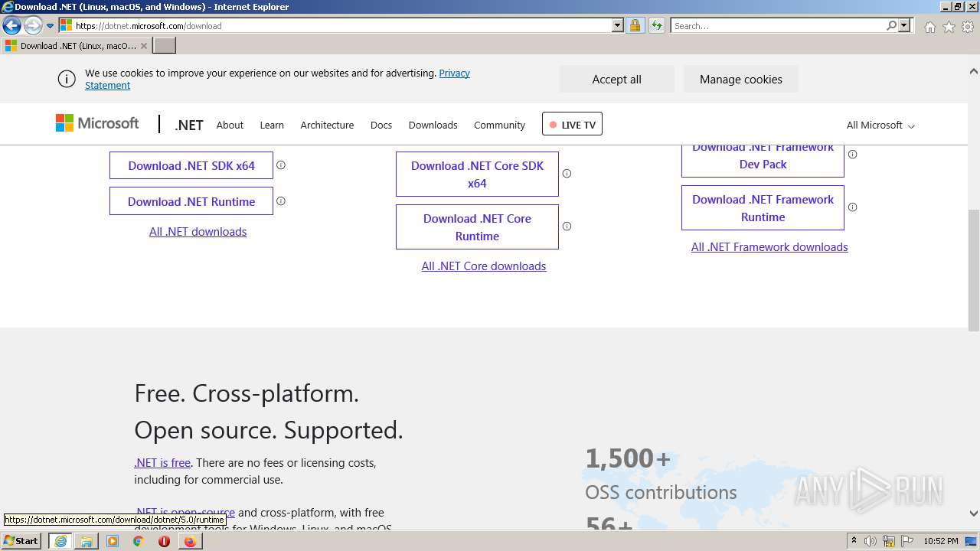Open All .NET Core downloads link
980x551 pixels.
pyautogui.click(x=484, y=266)
